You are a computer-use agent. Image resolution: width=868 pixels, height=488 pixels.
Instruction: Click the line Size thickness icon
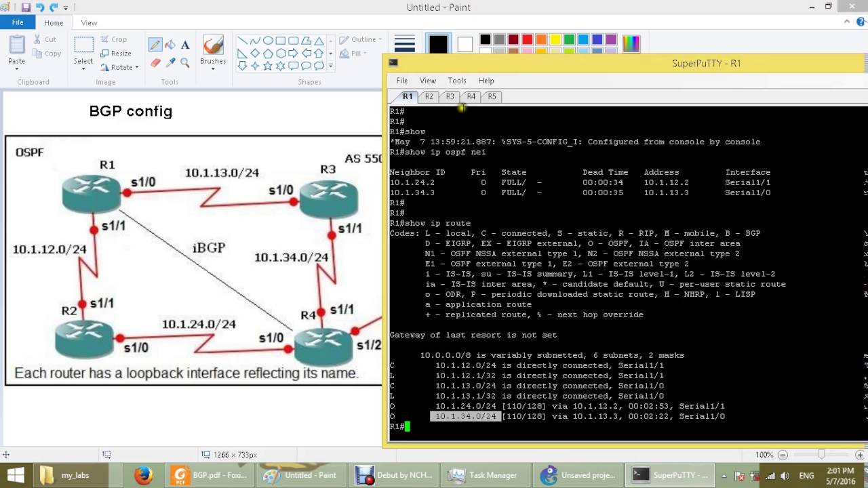pos(405,45)
